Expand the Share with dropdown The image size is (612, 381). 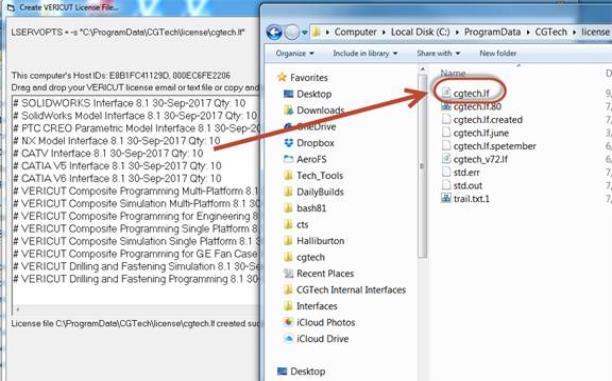(438, 53)
